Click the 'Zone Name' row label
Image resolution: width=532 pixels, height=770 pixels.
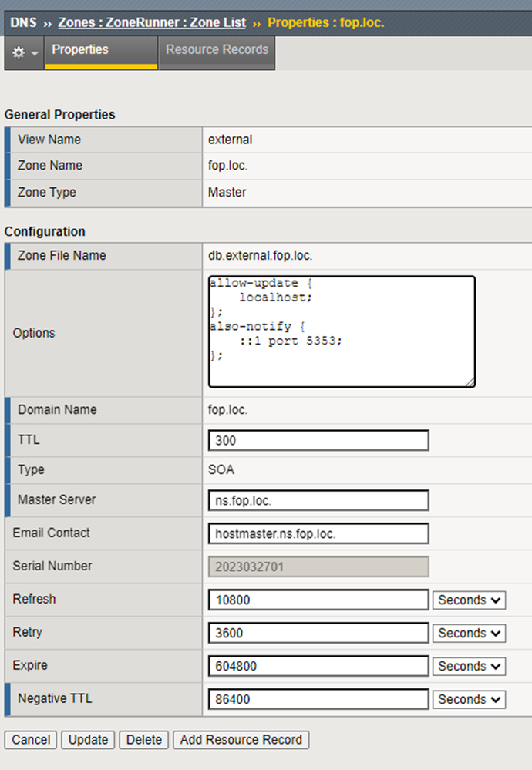click(x=50, y=166)
